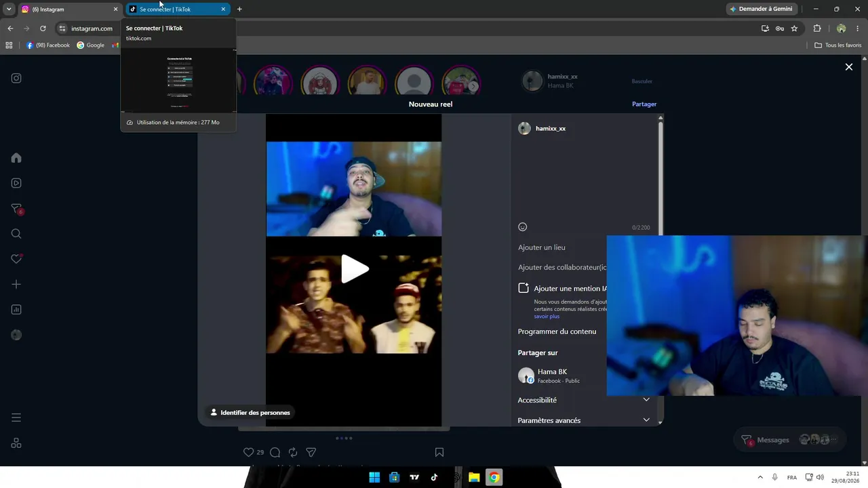This screenshot has width=868, height=488.
Task: Open Search in Instagram sidebar
Action: (16, 234)
